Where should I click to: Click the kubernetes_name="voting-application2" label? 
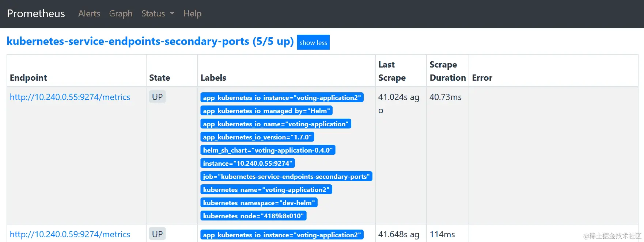pyautogui.click(x=266, y=190)
